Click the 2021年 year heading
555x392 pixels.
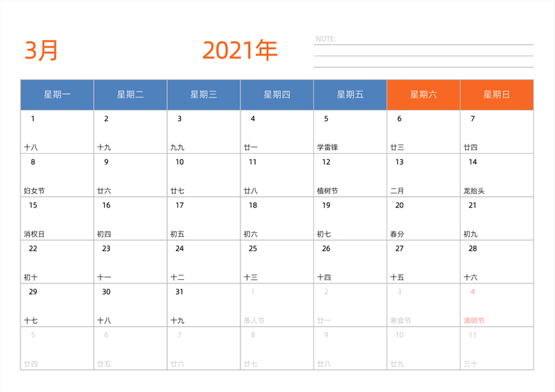tap(240, 51)
